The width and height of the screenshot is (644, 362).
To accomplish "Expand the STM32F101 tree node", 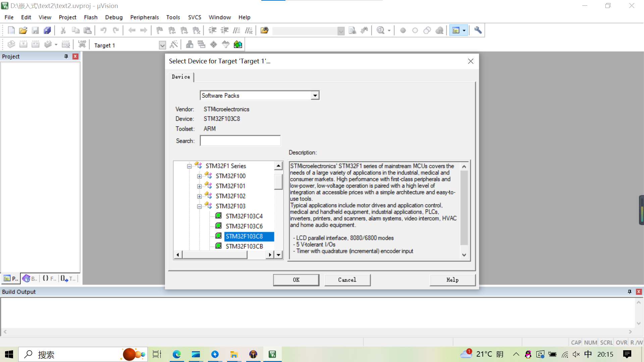I will coord(199,186).
